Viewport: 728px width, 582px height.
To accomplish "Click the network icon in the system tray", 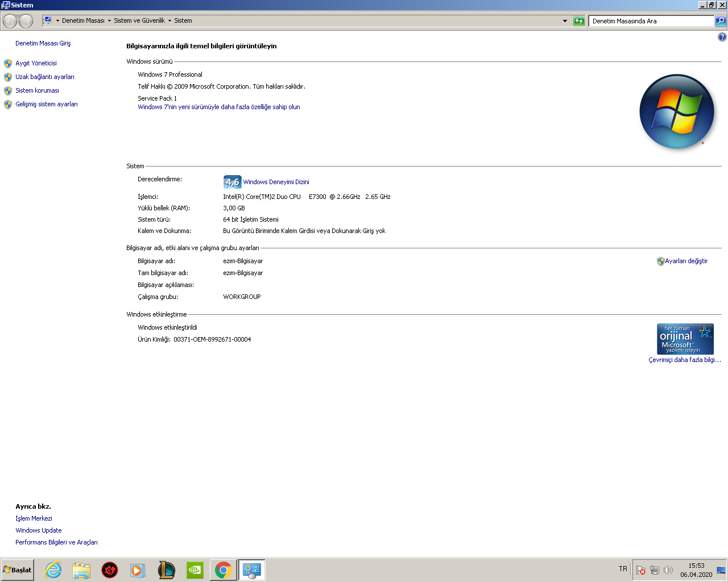I will coord(655,570).
